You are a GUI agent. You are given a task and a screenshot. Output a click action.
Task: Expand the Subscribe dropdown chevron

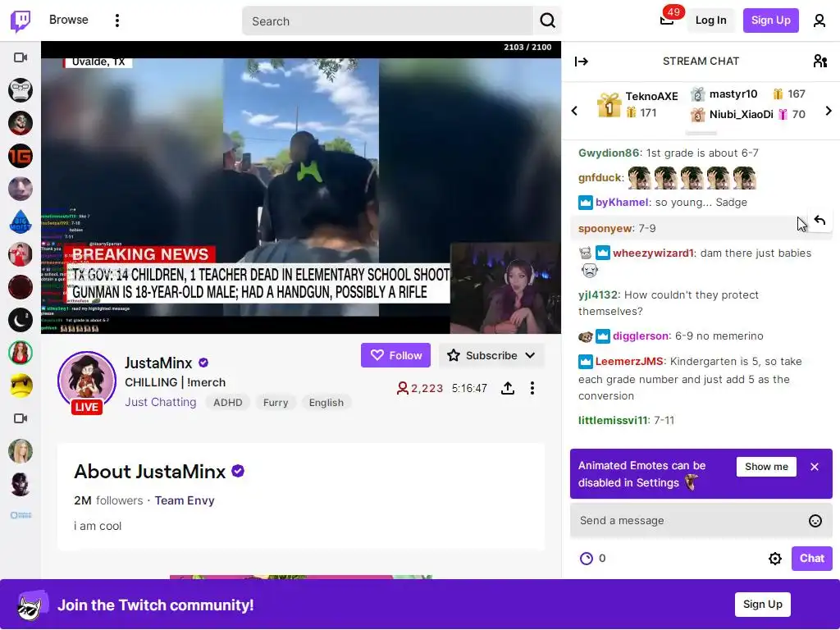pyautogui.click(x=531, y=355)
